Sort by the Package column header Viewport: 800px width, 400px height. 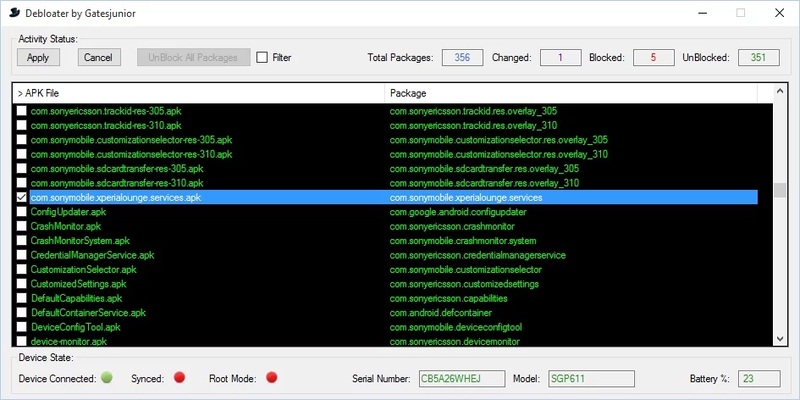pos(570,93)
